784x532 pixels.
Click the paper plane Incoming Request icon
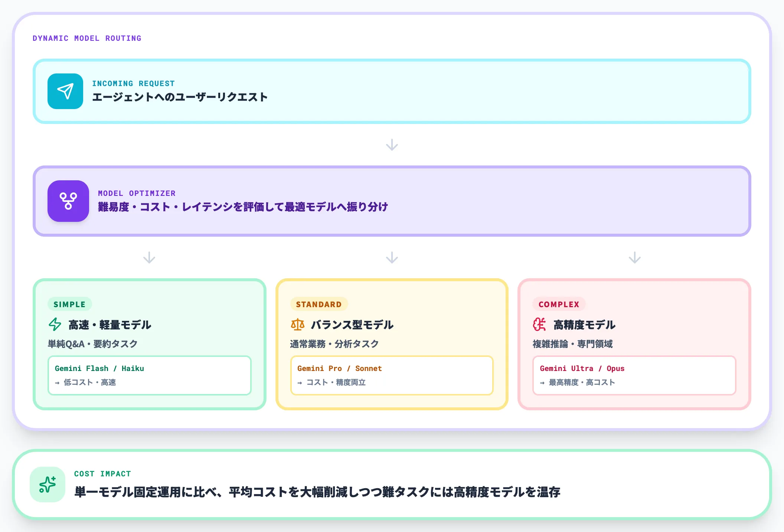(x=65, y=92)
